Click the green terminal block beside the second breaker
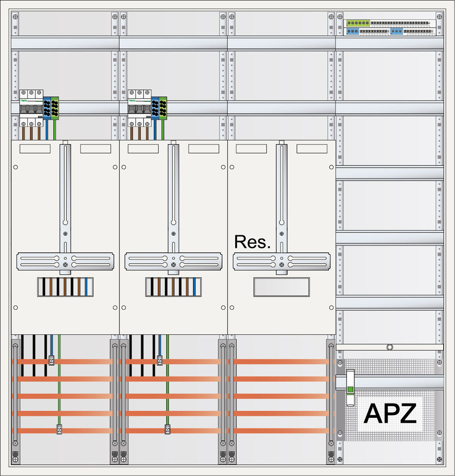The image size is (455, 476). pyautogui.click(x=163, y=108)
